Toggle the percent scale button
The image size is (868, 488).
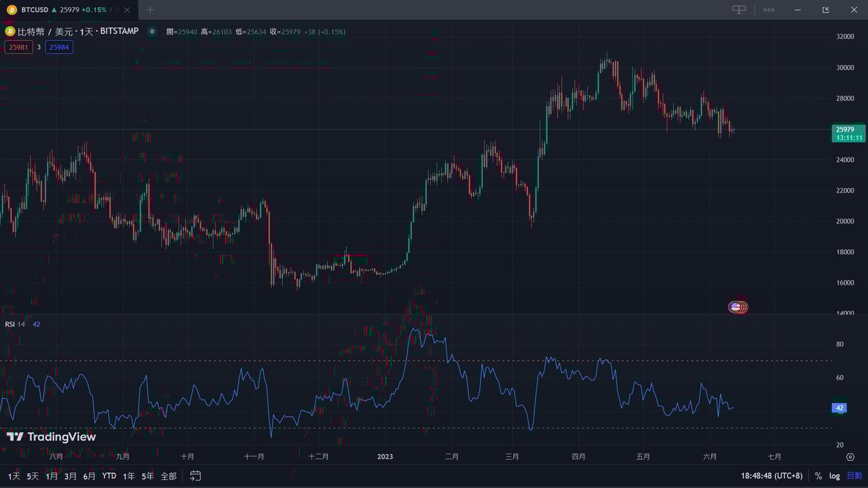click(818, 476)
